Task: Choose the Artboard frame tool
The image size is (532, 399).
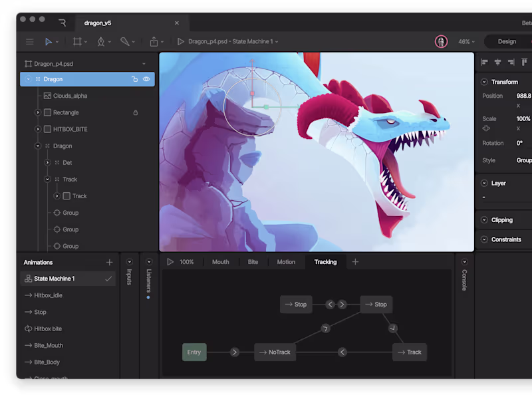Action: pyautogui.click(x=77, y=41)
